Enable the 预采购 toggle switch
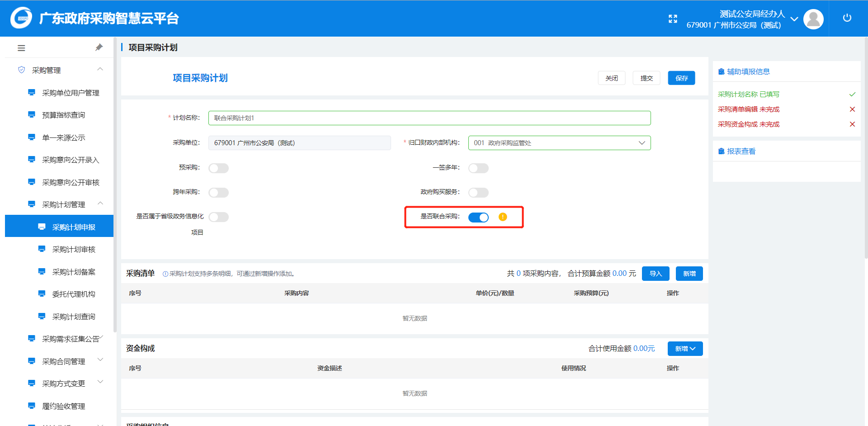The width and height of the screenshot is (868, 426). point(218,168)
